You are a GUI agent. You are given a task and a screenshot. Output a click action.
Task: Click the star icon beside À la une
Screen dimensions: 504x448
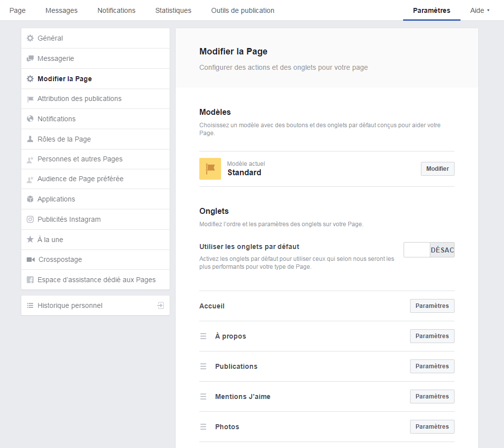(x=30, y=240)
